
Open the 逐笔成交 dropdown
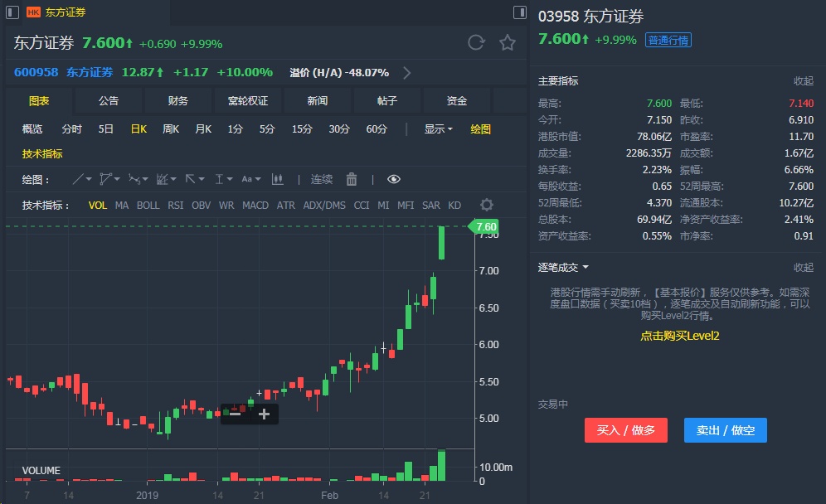click(x=562, y=268)
